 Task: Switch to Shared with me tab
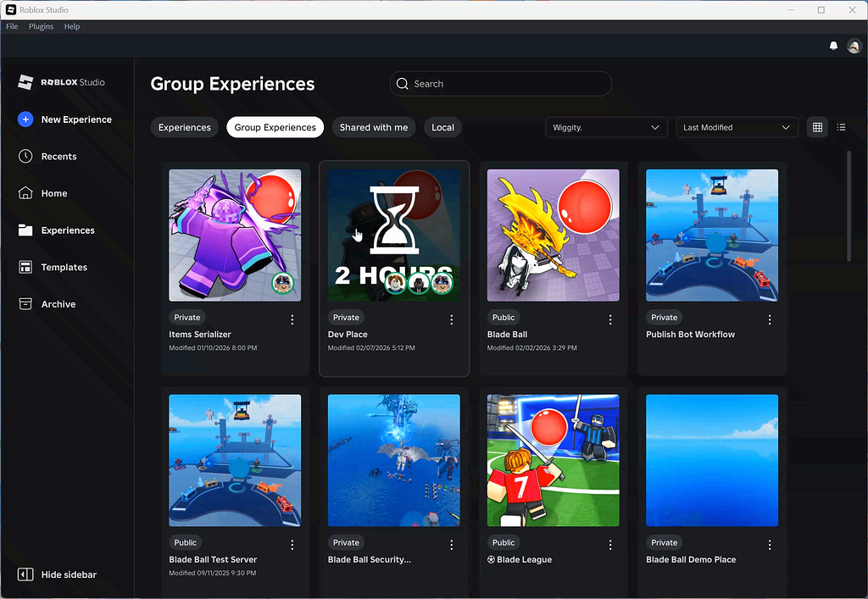[374, 127]
